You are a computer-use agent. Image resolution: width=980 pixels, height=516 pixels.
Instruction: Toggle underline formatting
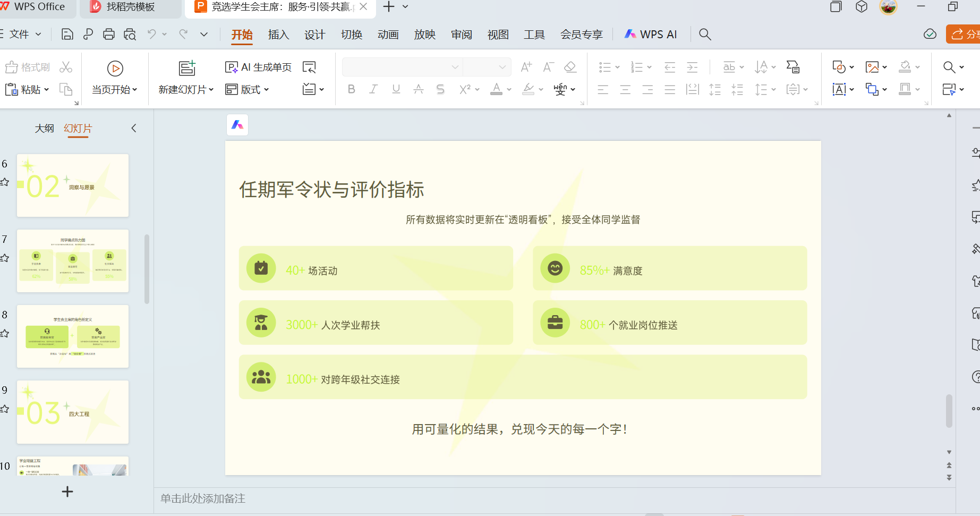tap(396, 89)
